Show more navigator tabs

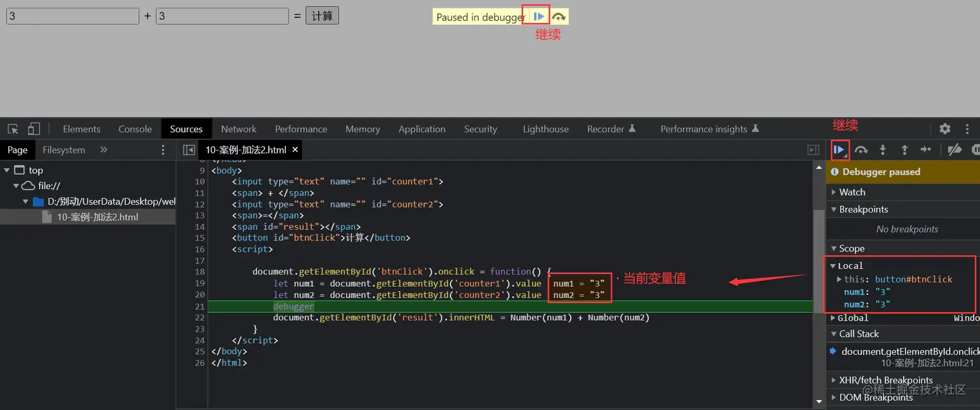pyautogui.click(x=104, y=150)
